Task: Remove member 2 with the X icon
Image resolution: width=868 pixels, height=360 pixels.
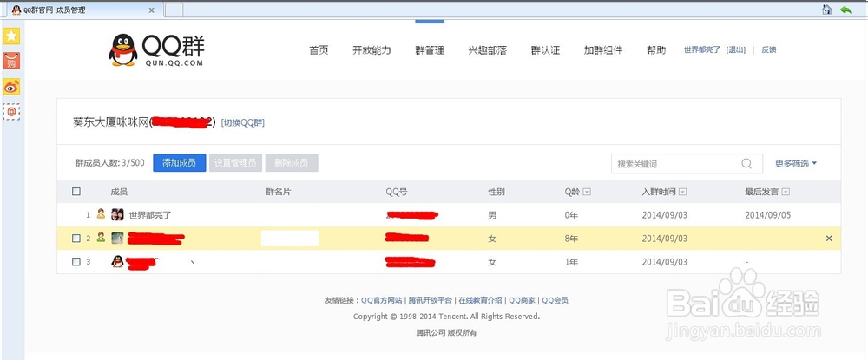Action: [x=829, y=239]
